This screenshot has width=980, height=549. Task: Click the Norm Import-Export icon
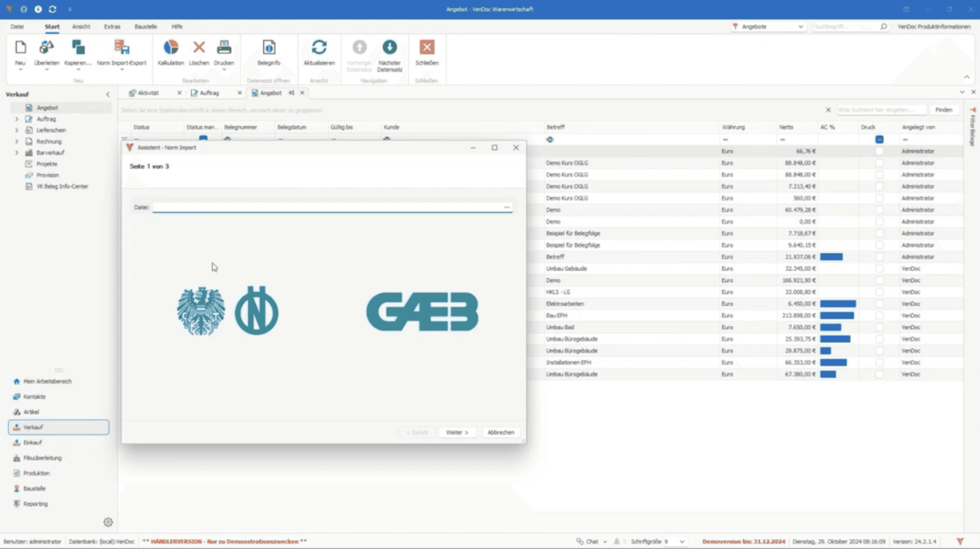point(121,48)
